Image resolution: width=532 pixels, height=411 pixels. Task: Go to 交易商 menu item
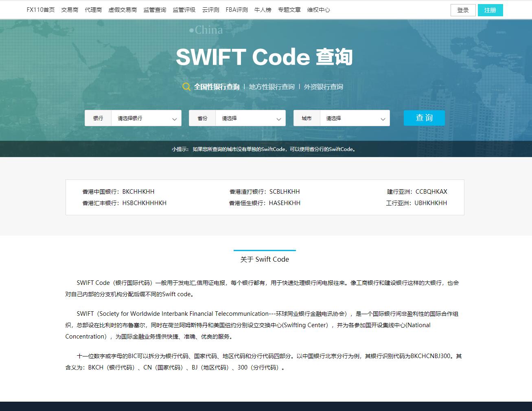pos(70,10)
